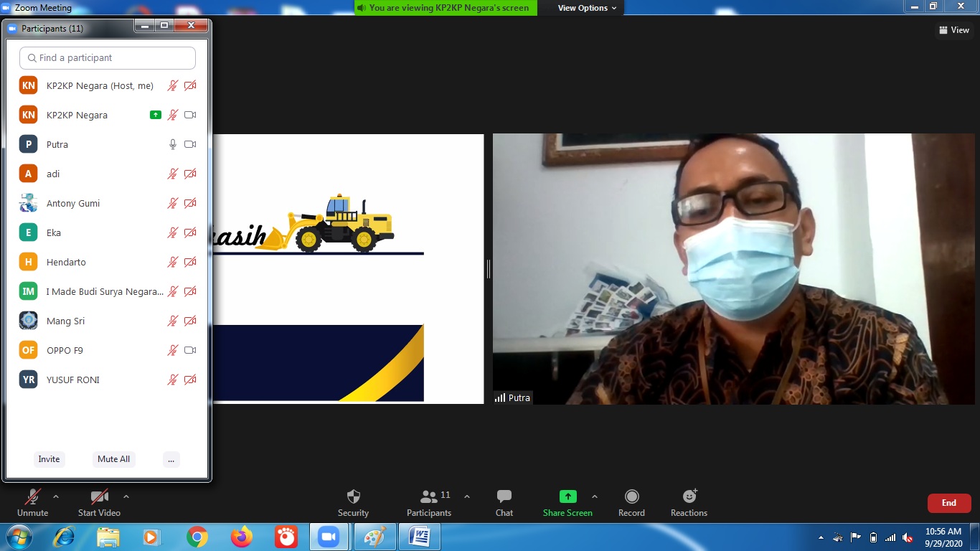Click the Record icon in toolbar
980x551 pixels.
[631, 496]
